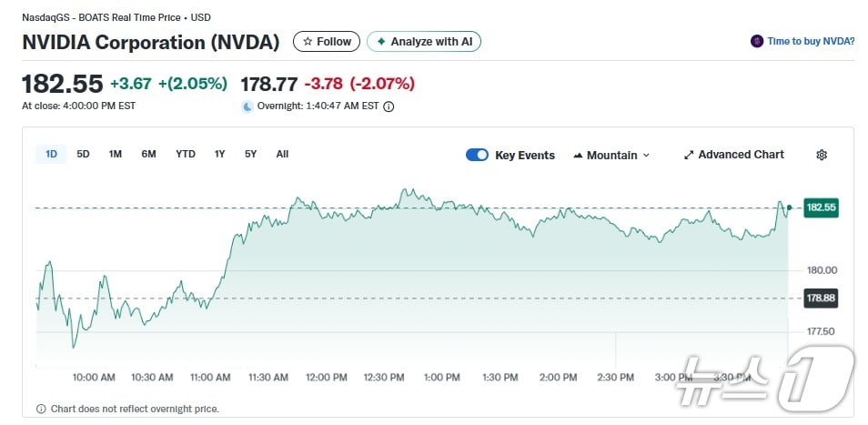Open the chart settings gear icon

click(x=822, y=155)
